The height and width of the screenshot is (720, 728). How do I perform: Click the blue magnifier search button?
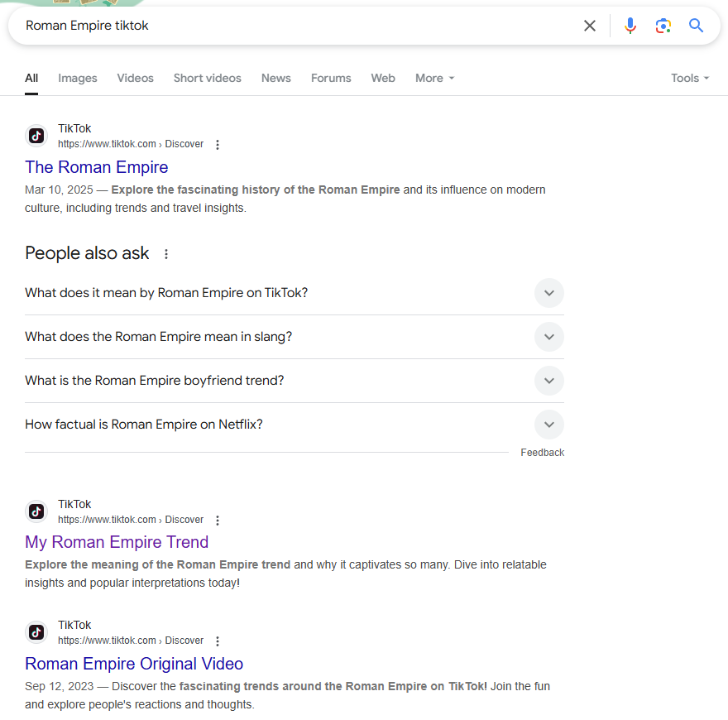click(696, 26)
